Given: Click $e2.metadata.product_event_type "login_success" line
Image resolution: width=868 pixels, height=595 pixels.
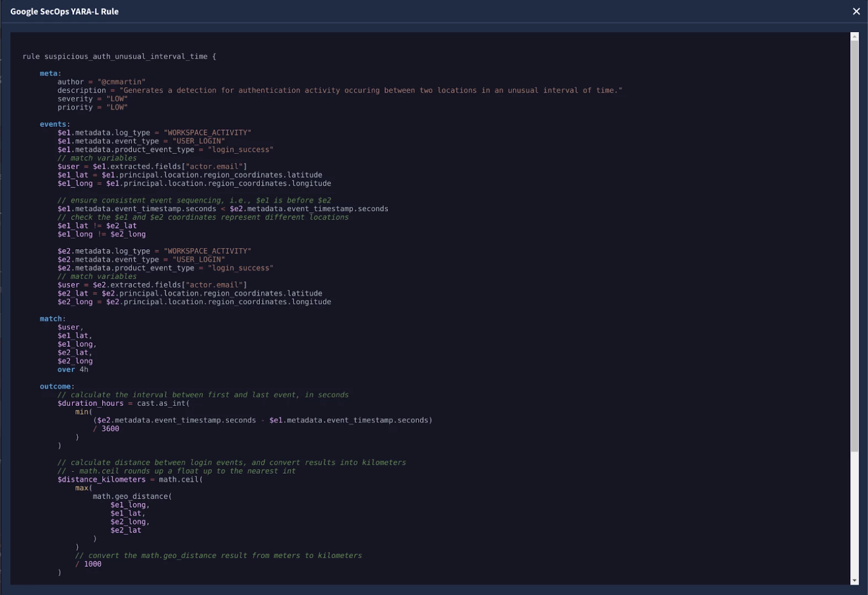Looking at the screenshot, I should tap(166, 268).
